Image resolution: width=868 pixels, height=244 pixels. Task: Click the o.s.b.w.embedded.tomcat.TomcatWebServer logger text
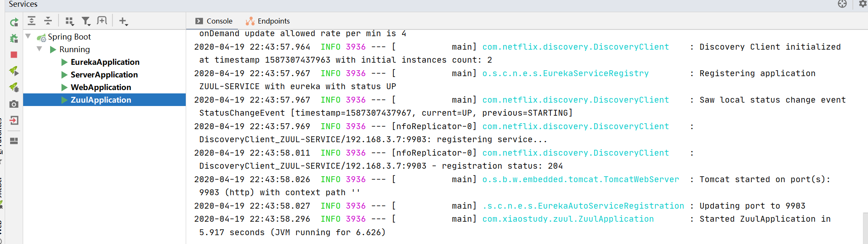coord(581,179)
